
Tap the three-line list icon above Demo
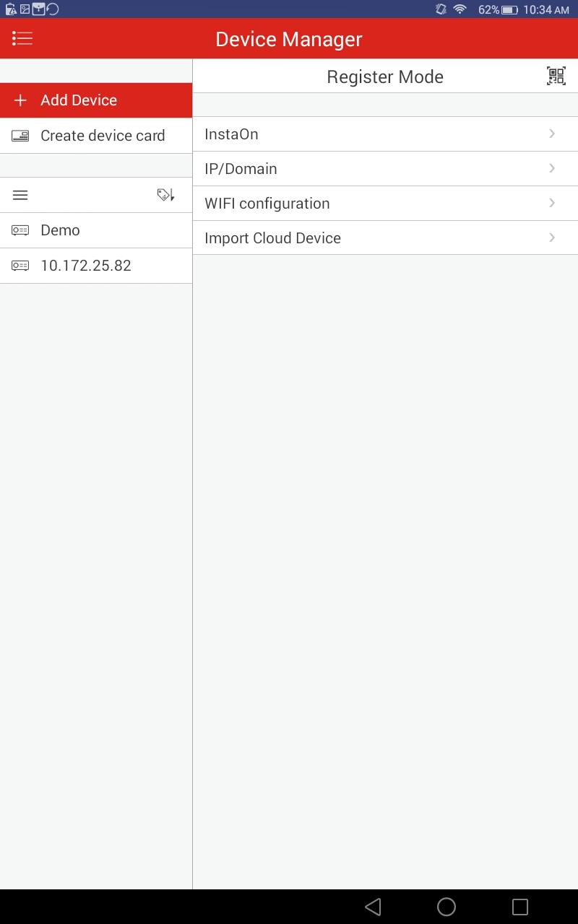20,195
